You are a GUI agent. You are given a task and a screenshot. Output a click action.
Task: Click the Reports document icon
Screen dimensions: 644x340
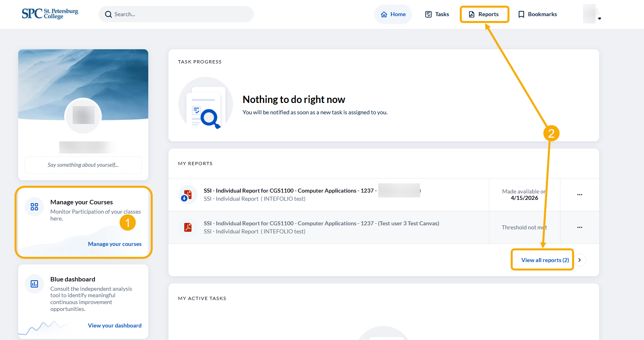coord(471,15)
